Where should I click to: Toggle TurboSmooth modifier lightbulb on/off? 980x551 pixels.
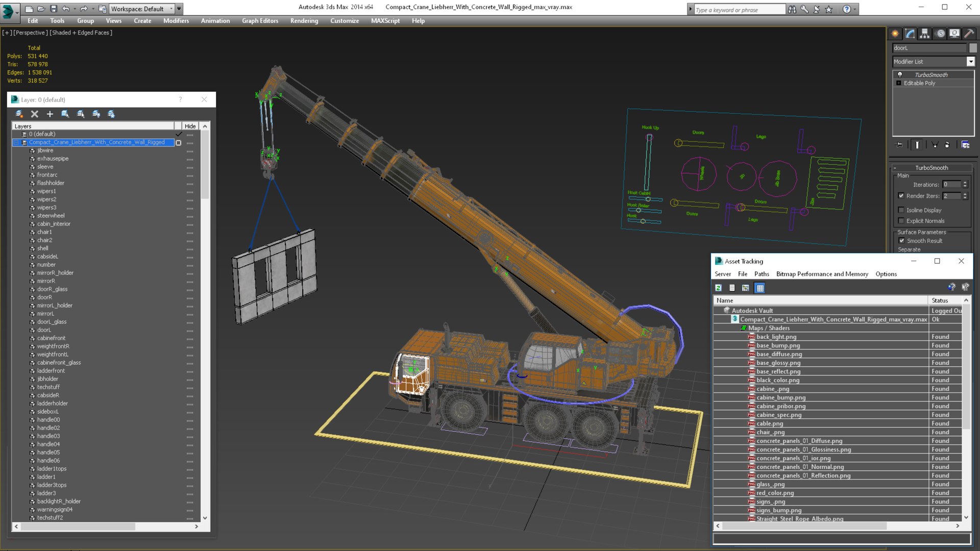pos(900,74)
